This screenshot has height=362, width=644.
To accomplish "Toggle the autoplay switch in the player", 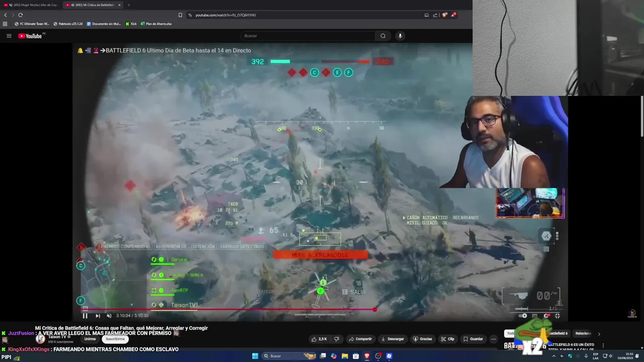I will (x=524, y=316).
